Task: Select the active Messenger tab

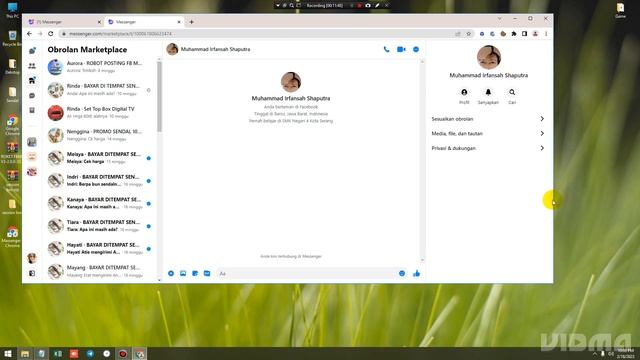Action: [144, 22]
